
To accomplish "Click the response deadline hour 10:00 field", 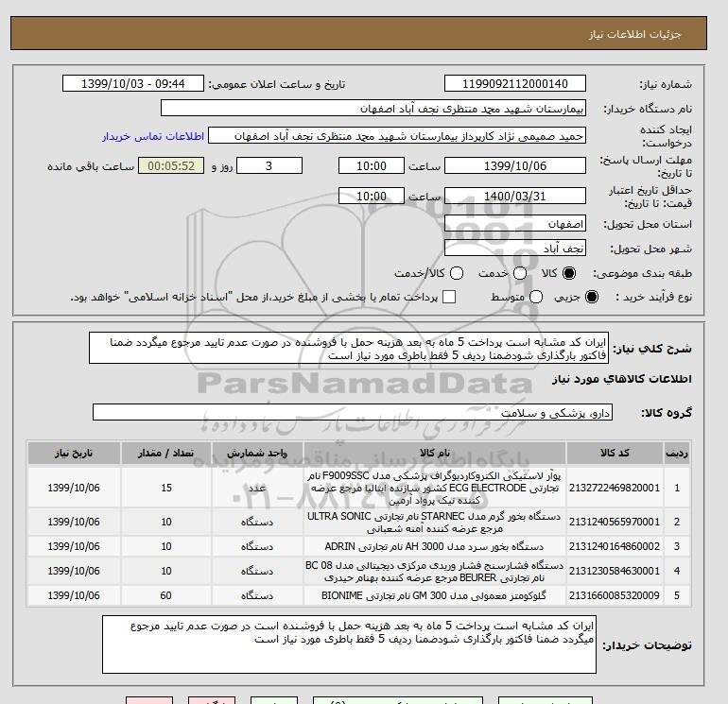I will 371,165.
